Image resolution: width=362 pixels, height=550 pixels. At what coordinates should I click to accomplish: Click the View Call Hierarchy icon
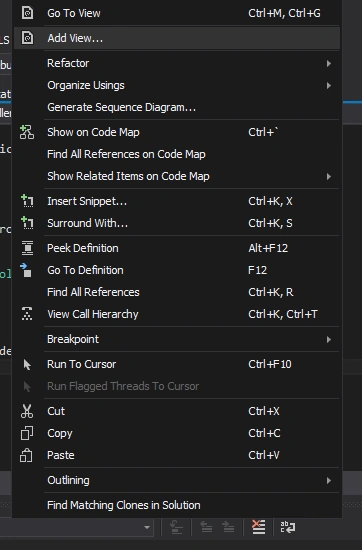(x=27, y=314)
